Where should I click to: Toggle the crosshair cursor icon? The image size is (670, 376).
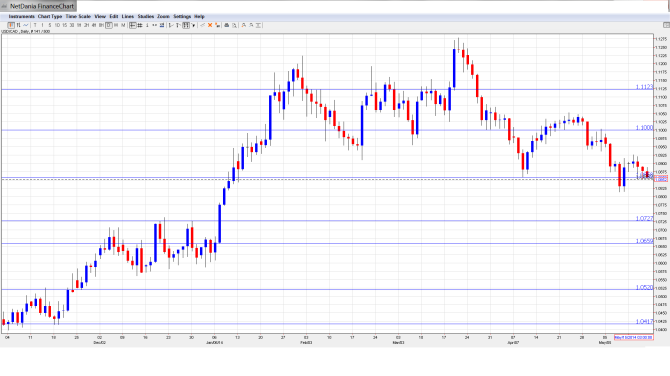click(132, 25)
